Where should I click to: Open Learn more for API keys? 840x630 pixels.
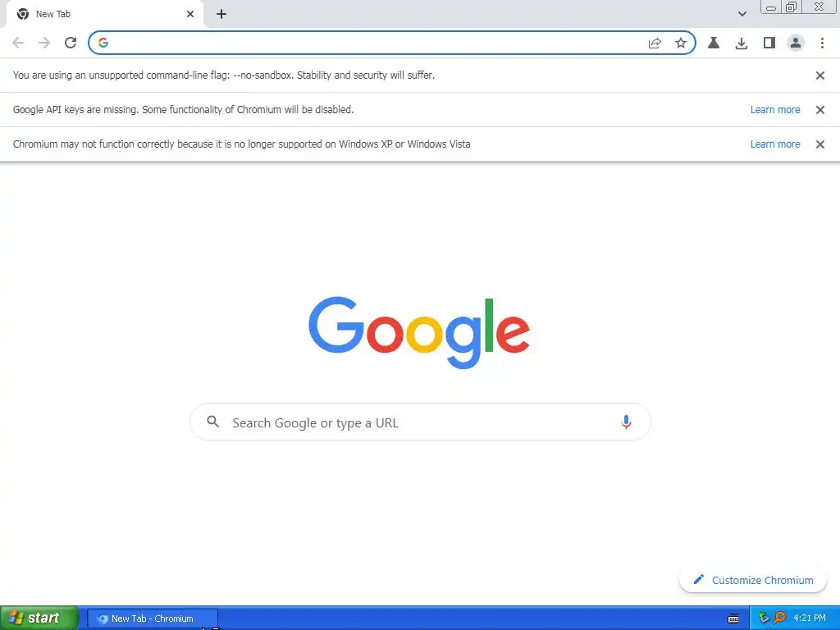pyautogui.click(x=774, y=110)
